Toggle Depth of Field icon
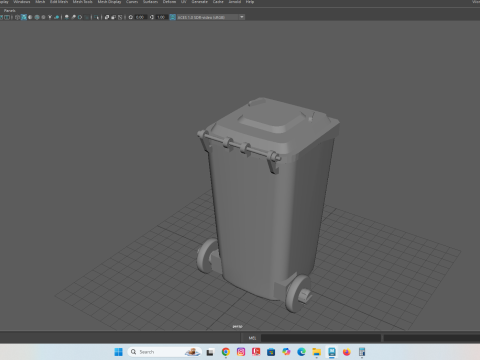480x360 pixels. tap(87, 17)
